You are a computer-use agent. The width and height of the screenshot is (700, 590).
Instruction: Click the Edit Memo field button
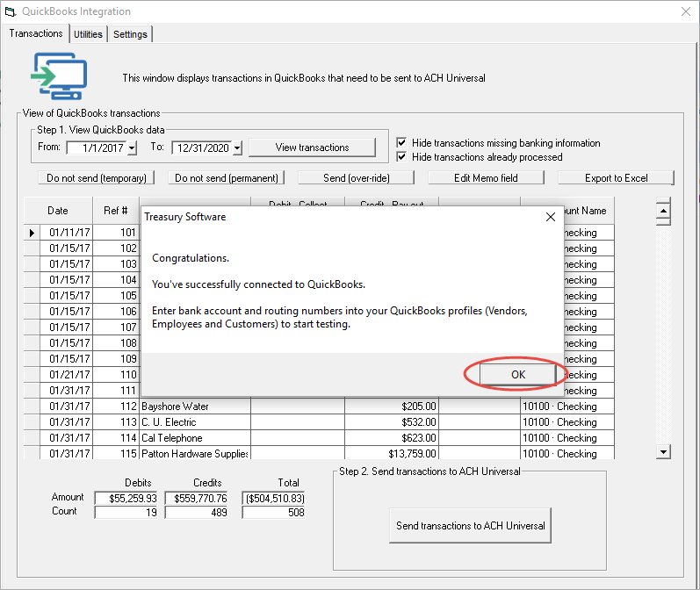(486, 178)
